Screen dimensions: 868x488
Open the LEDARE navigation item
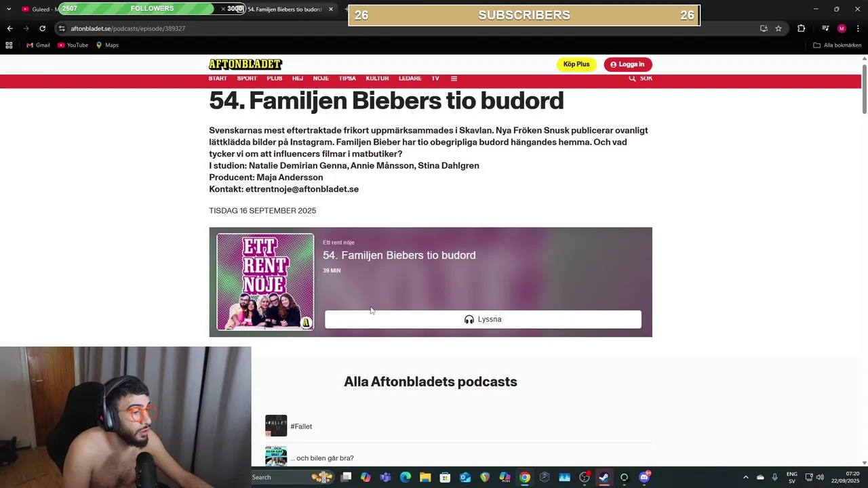pos(410,79)
